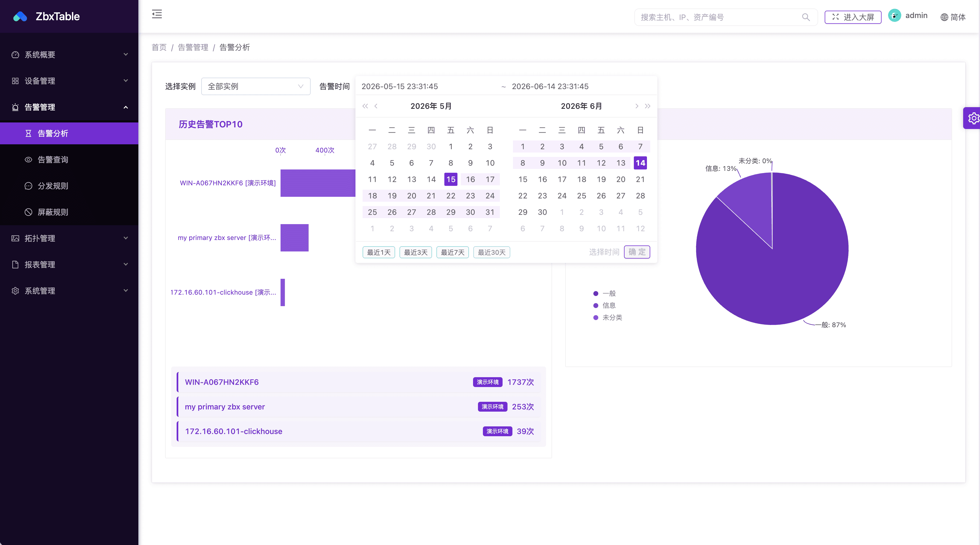
Task: Click the admin avatar icon
Action: pos(894,16)
